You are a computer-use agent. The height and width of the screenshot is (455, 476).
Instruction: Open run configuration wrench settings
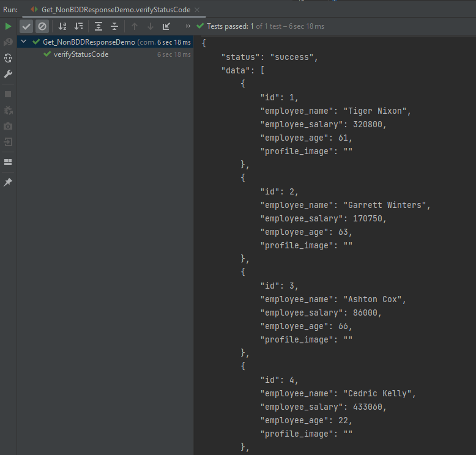pyautogui.click(x=8, y=74)
